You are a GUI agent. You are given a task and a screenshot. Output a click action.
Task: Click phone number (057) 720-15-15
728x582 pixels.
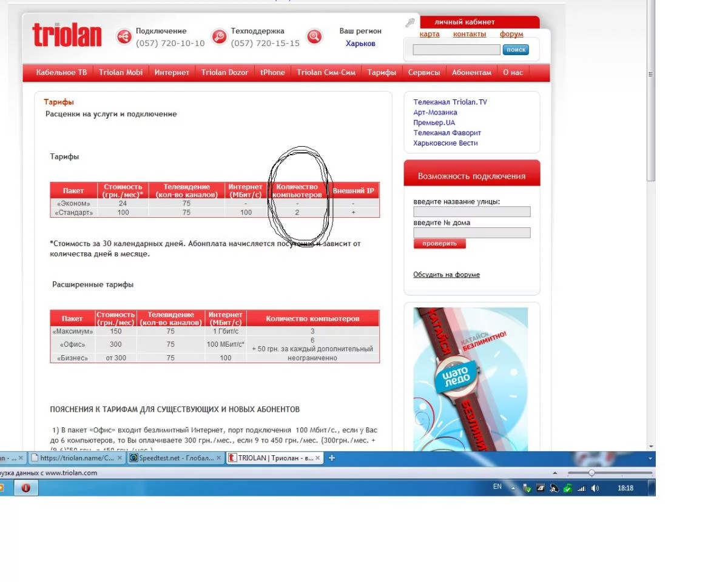265,44
